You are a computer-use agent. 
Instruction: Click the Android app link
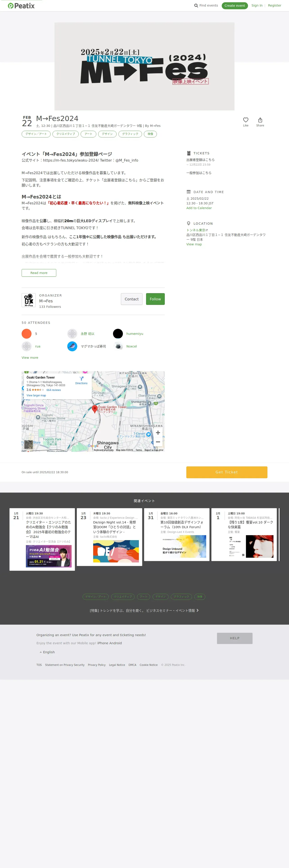coord(116,643)
